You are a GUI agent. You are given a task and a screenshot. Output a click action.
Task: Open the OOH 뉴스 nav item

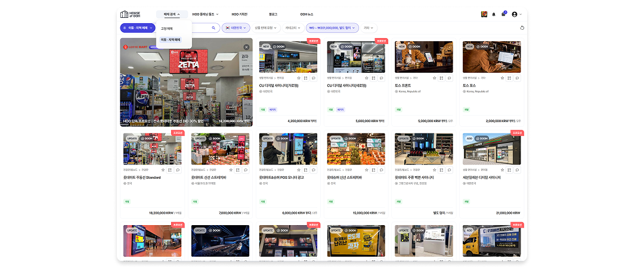pyautogui.click(x=306, y=14)
